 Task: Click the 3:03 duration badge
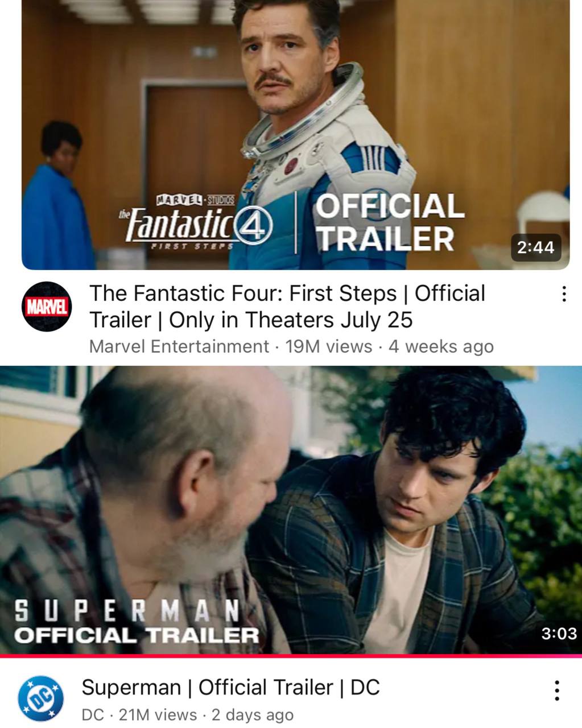coord(559,633)
